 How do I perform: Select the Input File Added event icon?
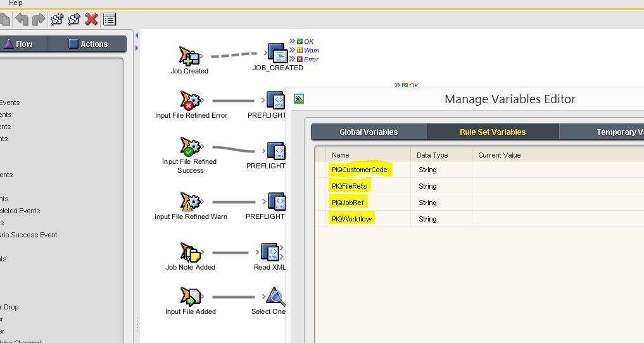(191, 297)
